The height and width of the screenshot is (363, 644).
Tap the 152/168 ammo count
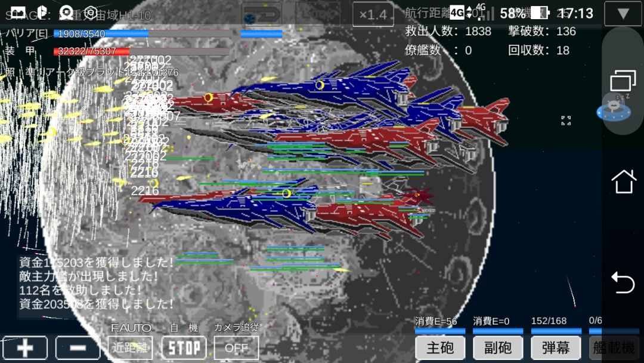[549, 321]
